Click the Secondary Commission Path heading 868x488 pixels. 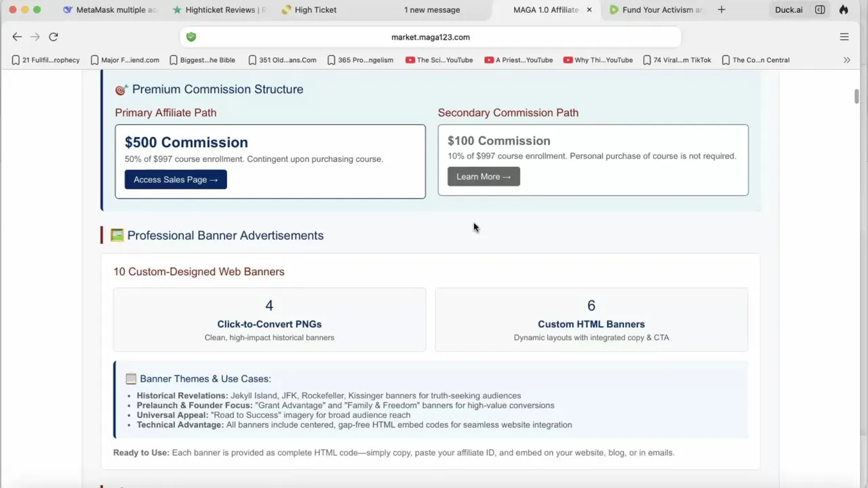tap(508, 113)
